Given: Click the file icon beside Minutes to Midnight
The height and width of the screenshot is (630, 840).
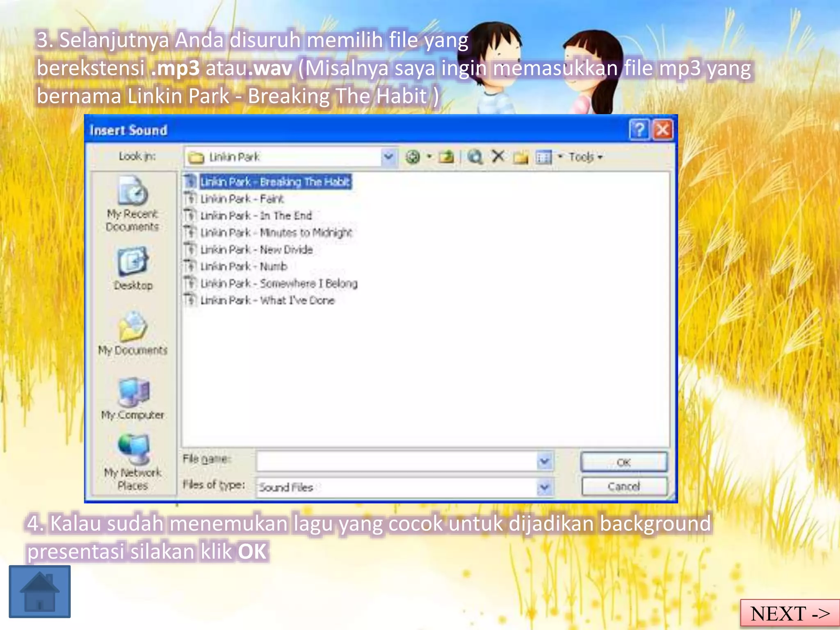Looking at the screenshot, I should (190, 232).
